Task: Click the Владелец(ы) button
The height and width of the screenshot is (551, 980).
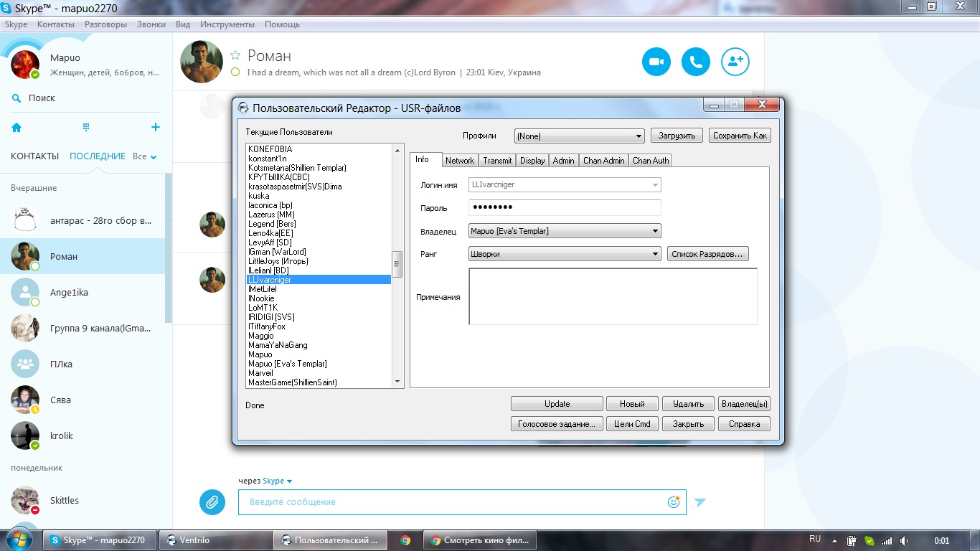Action: (x=744, y=404)
